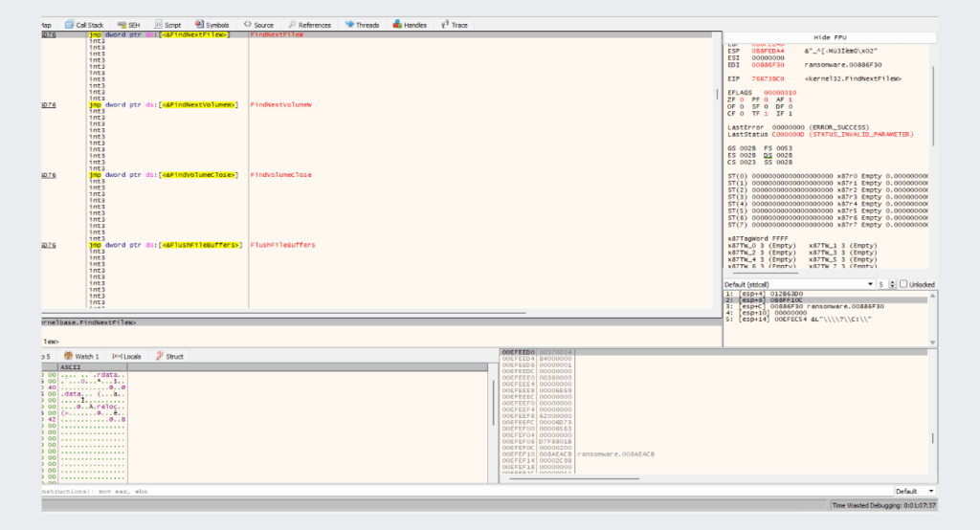Click the red FindNextVolumeW comment
The height and width of the screenshot is (530, 980).
[x=280, y=105]
